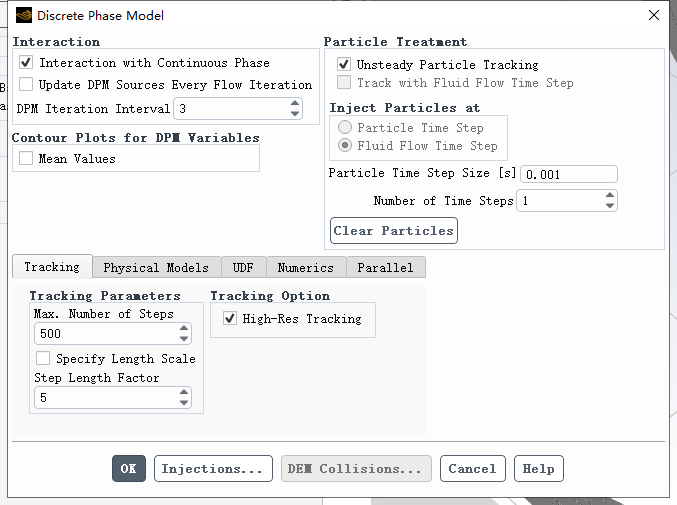The image size is (677, 505).
Task: Disable Unsteady Particle Tracking checkbox
Action: (x=344, y=64)
